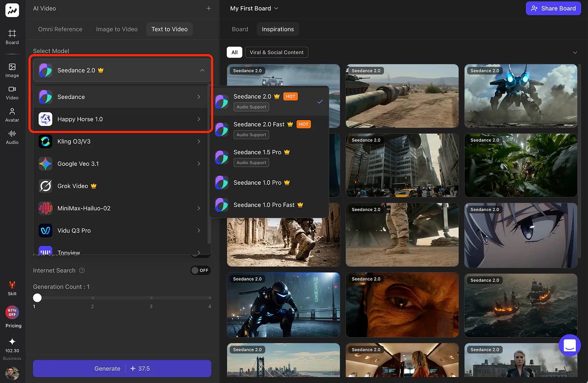588x383 pixels.
Task: Open the burning ships at sea thumbnail
Action: click(x=521, y=305)
